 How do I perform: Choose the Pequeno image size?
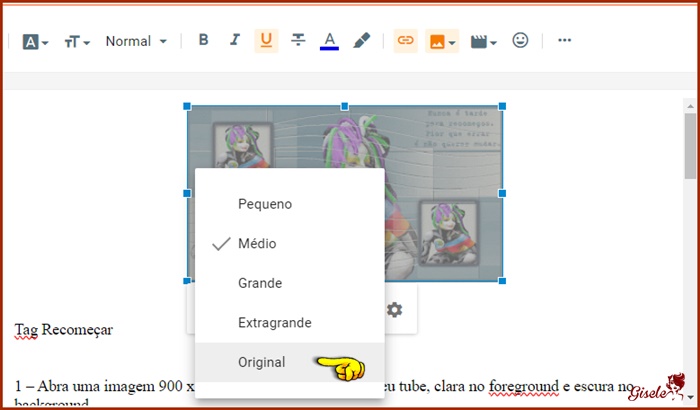[x=290, y=204]
